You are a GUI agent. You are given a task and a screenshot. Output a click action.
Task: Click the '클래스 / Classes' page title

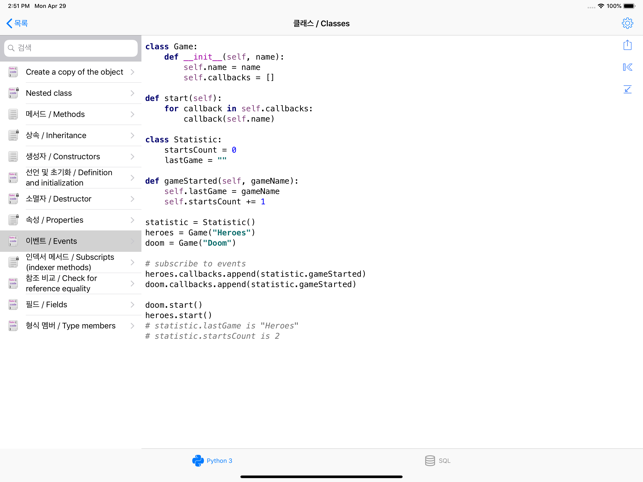322,24
